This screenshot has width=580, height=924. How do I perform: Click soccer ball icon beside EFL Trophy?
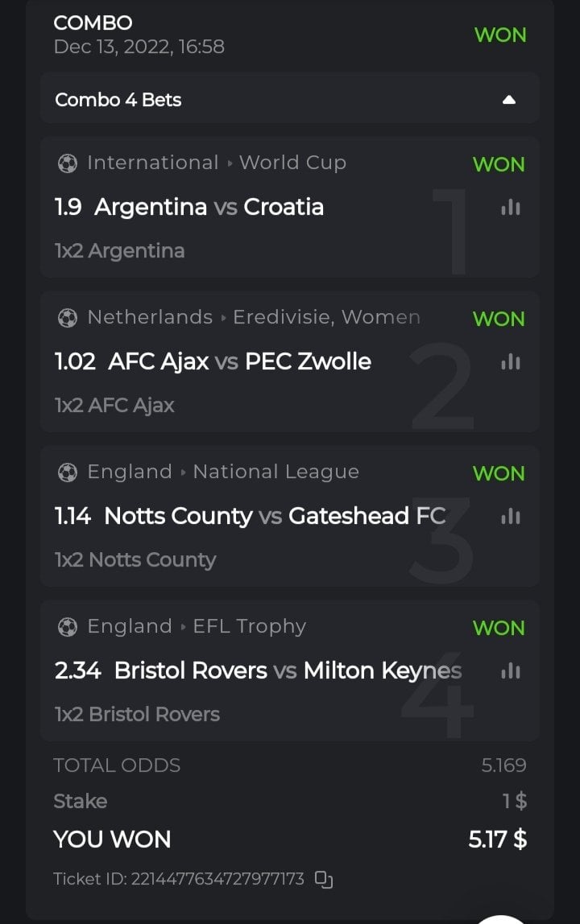pyautogui.click(x=68, y=627)
